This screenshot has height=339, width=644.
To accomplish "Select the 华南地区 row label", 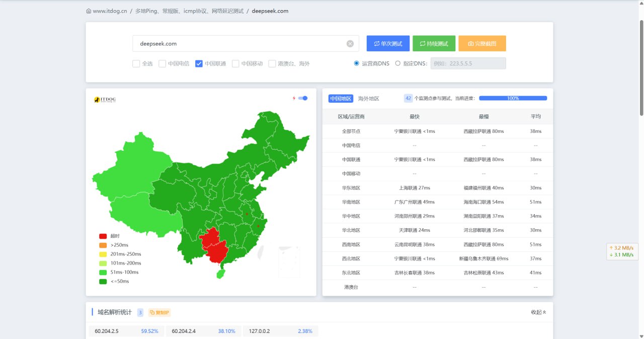I will [351, 202].
